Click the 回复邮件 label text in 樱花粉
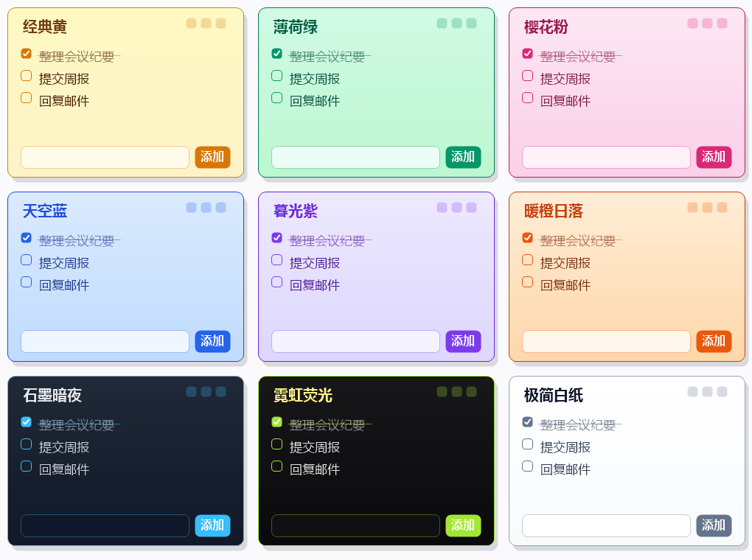 (x=565, y=101)
